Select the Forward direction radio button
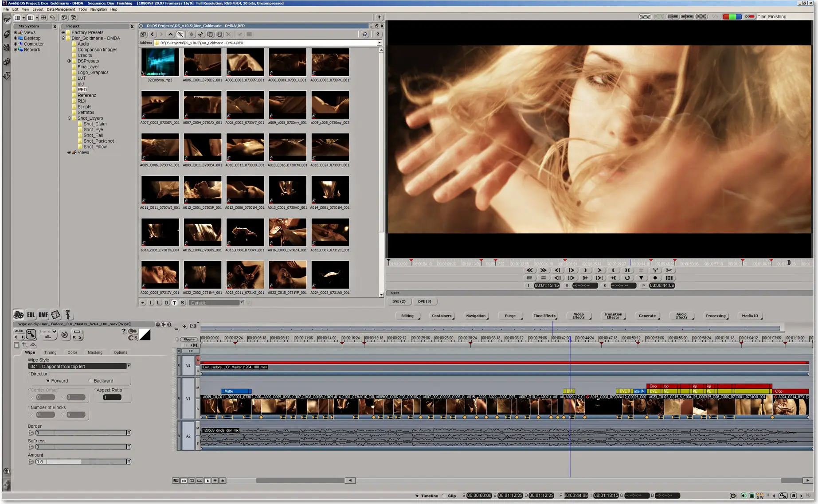 pyautogui.click(x=48, y=381)
